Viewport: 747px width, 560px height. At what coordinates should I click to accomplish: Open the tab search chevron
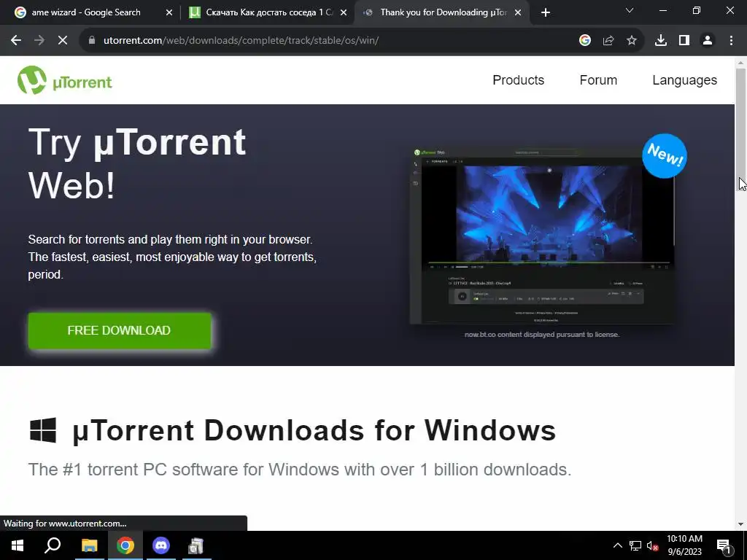[630, 10]
